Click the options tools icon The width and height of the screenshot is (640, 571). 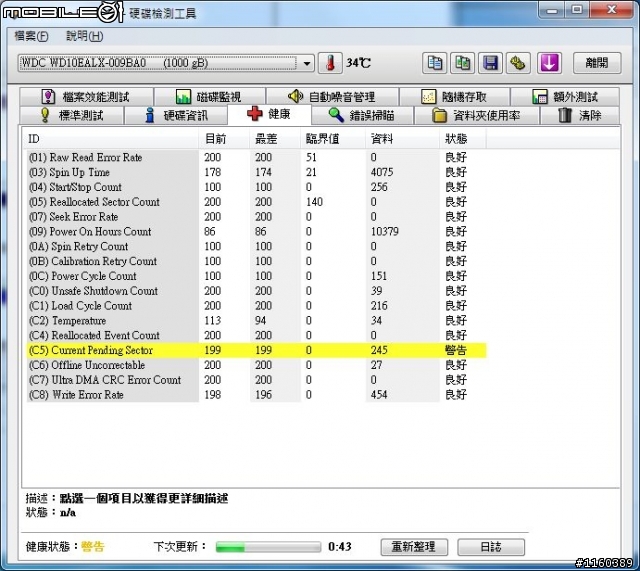518,63
